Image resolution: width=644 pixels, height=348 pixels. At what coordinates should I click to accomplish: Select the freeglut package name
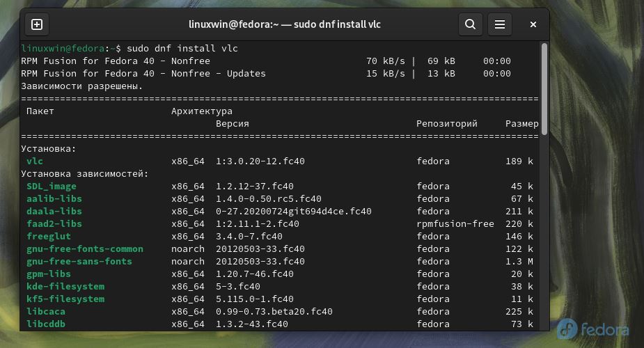pos(49,237)
